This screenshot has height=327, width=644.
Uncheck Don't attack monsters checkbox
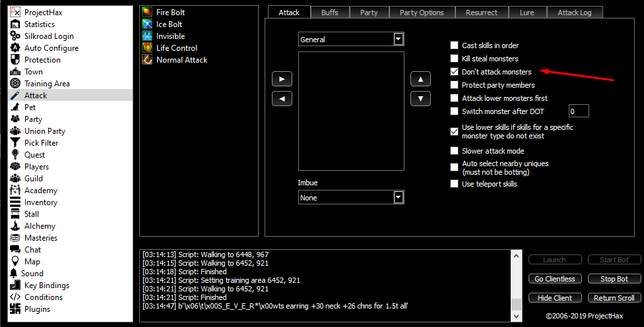(454, 72)
